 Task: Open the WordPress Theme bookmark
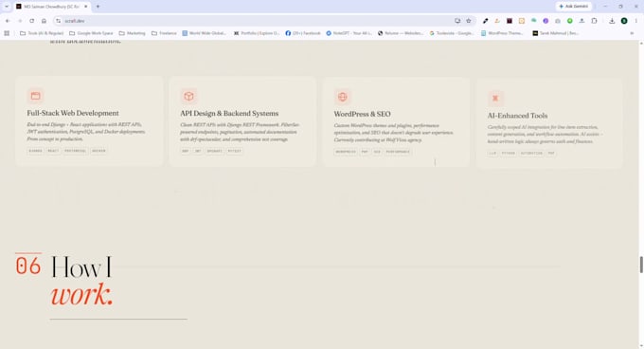tap(502, 33)
